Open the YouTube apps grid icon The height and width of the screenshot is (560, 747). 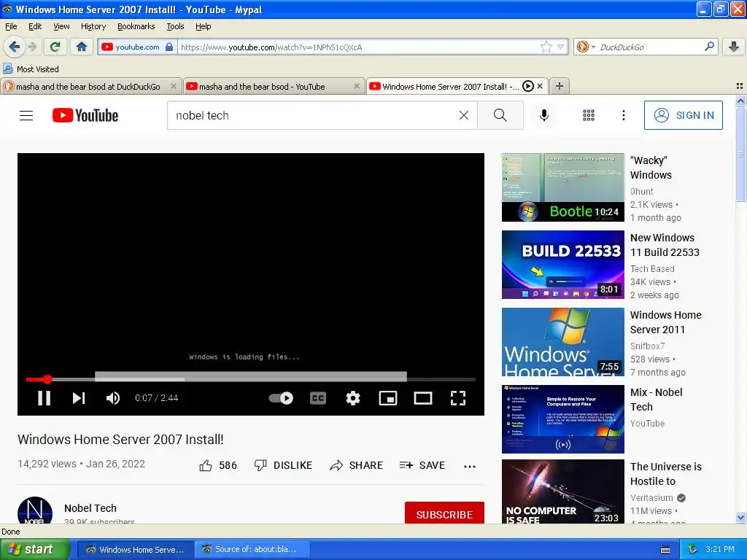coord(589,115)
